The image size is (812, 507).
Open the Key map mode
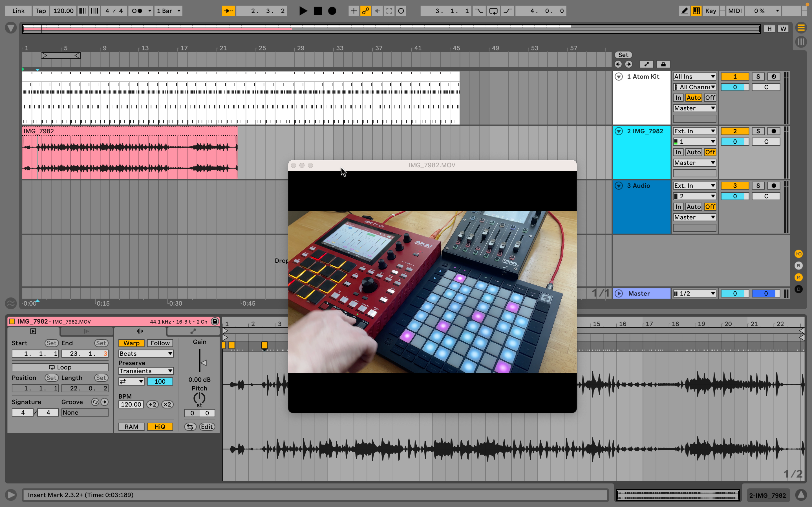coord(710,11)
